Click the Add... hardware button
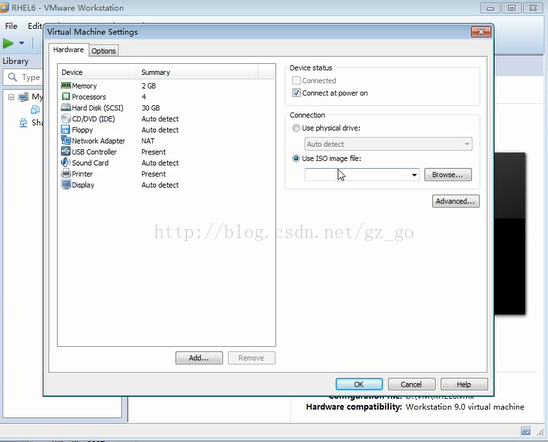The width and height of the screenshot is (548, 442). click(x=199, y=358)
